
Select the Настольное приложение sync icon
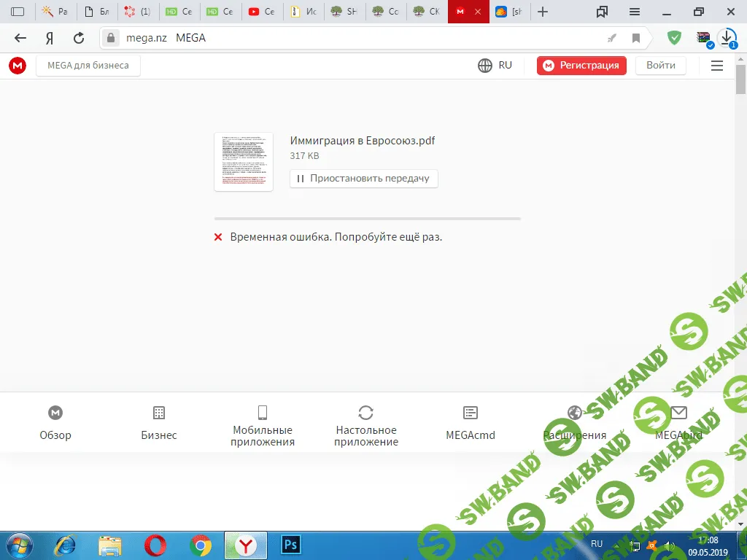tap(366, 413)
